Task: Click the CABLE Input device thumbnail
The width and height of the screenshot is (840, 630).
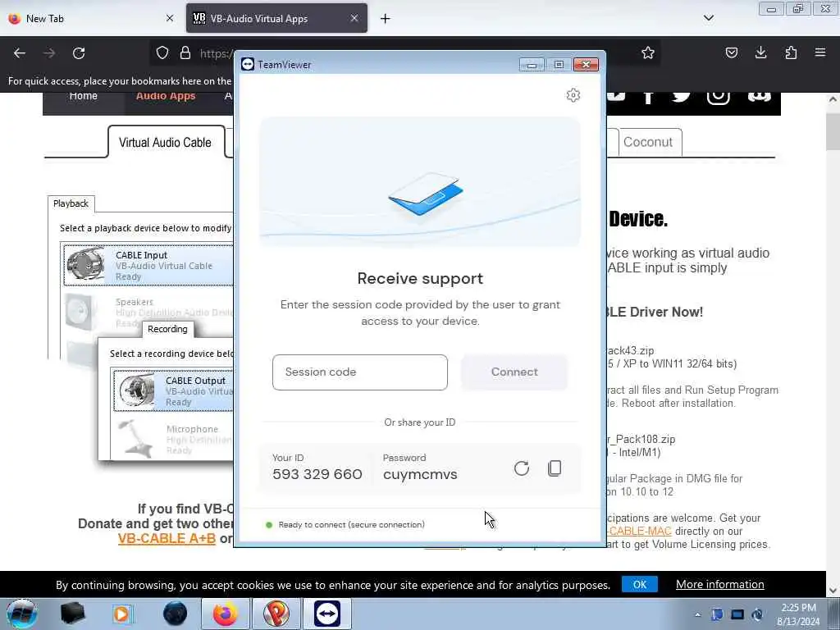Action: (x=86, y=265)
